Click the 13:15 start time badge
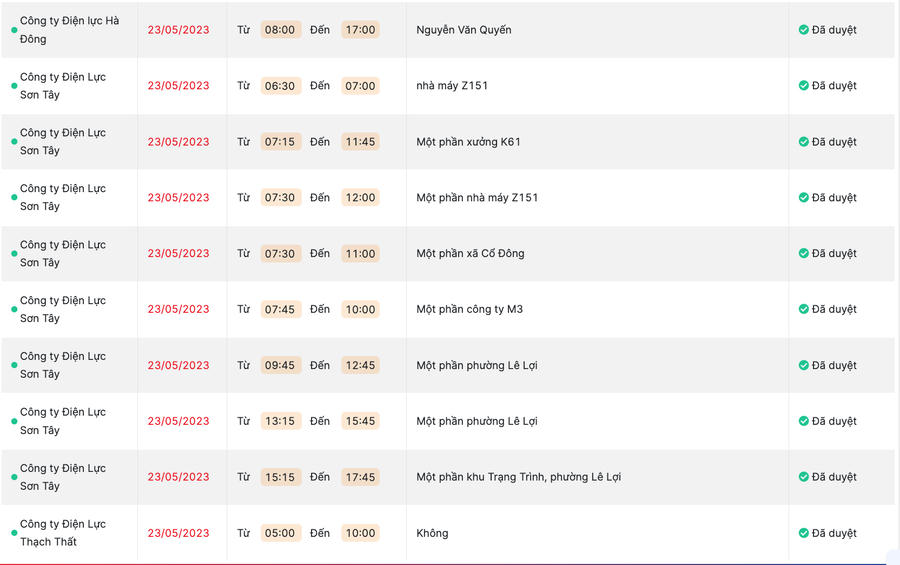900x565 pixels. tap(280, 422)
